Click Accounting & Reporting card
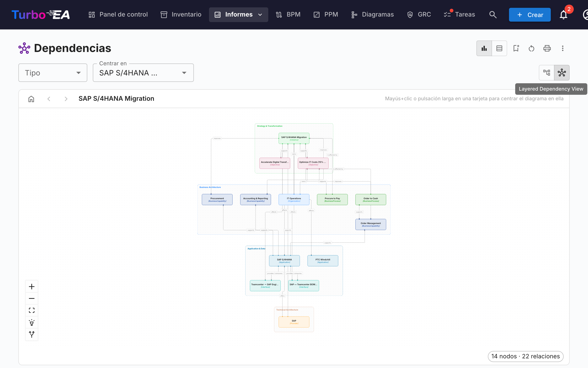The image size is (588, 368). 255,200
